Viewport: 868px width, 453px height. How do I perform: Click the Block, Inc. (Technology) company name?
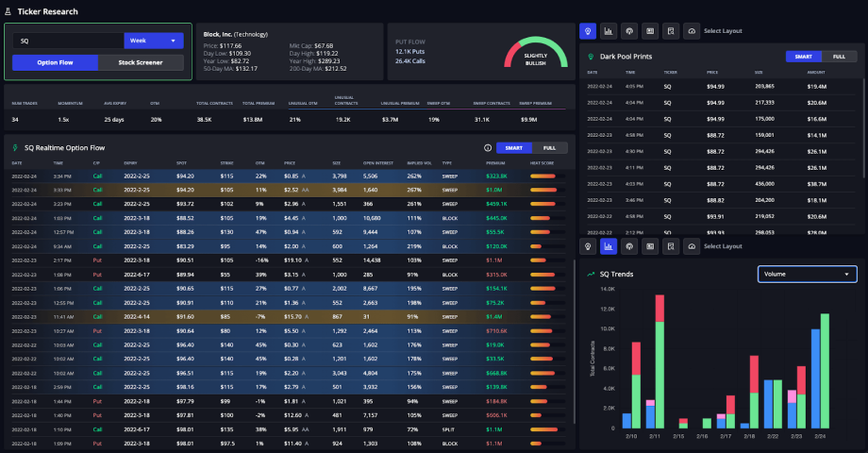(235, 34)
